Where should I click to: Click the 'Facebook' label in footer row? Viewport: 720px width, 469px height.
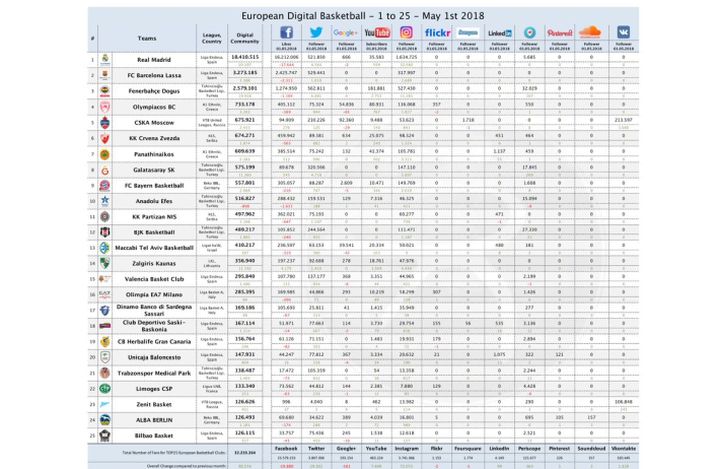(286, 448)
